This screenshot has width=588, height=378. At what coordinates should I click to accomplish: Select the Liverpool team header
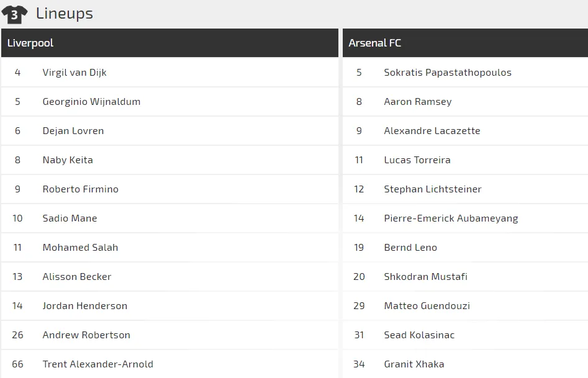tap(30, 43)
